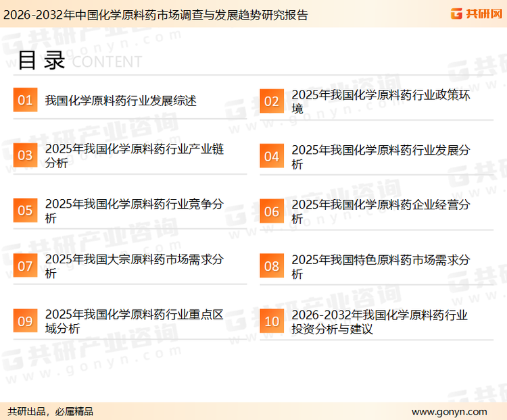507x420 pixels.
Task: Click the orange 09 number badge
Action: (x=25, y=321)
